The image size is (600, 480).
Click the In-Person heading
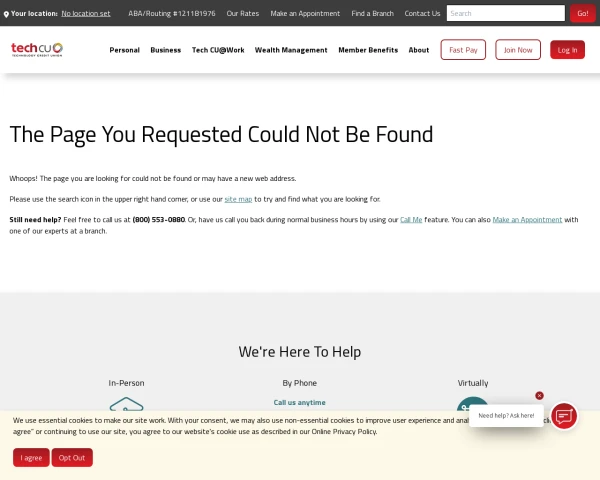click(126, 383)
